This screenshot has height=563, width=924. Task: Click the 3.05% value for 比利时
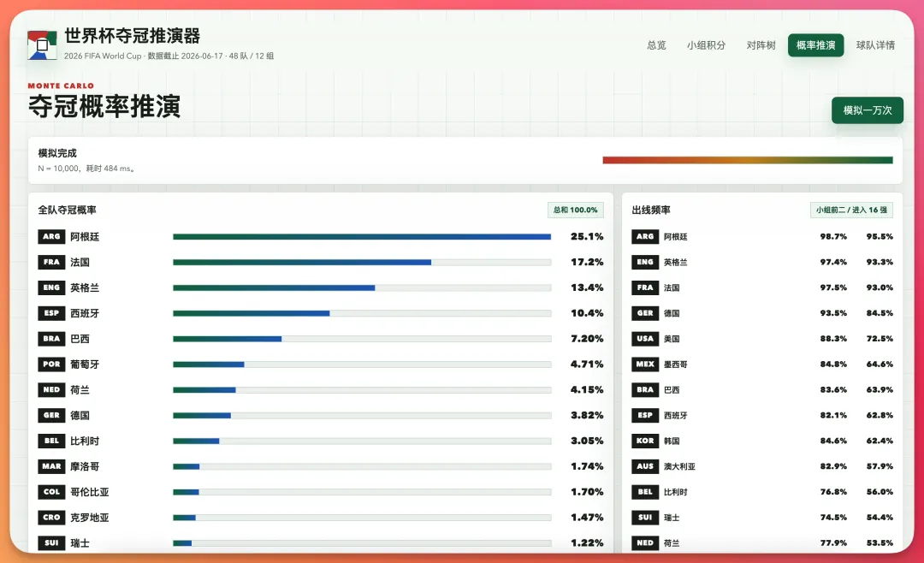click(587, 441)
